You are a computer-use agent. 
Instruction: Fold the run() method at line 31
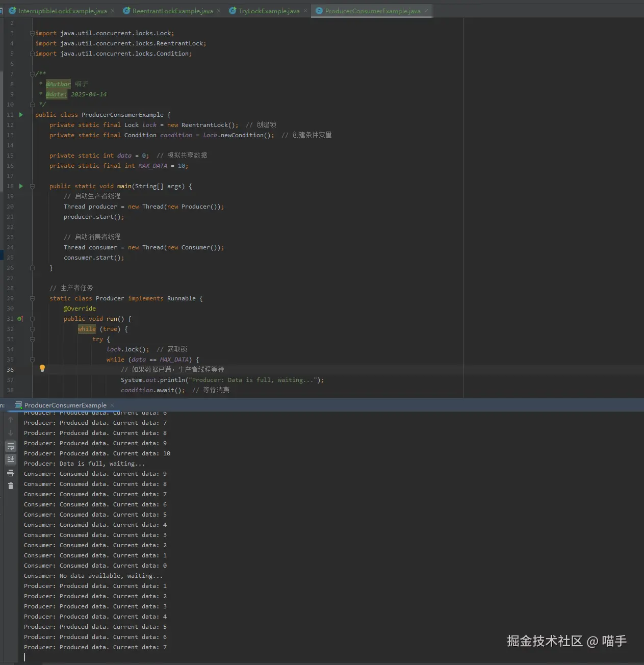(32, 319)
